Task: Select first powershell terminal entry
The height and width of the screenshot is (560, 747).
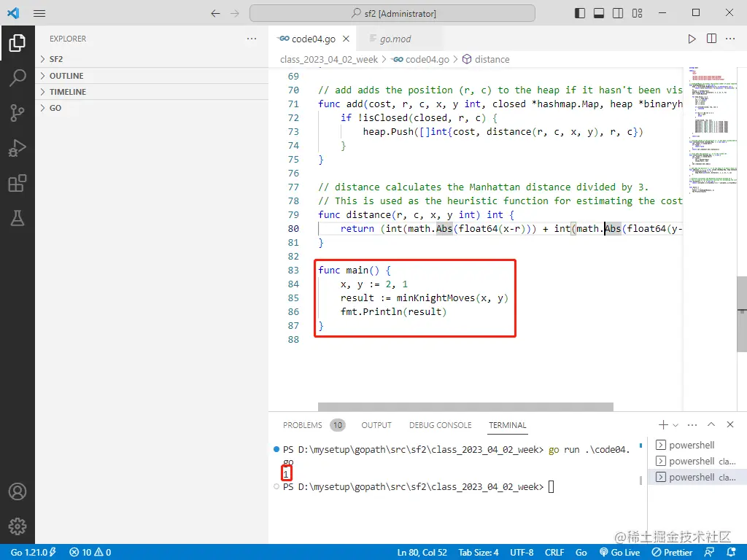Action: point(697,445)
